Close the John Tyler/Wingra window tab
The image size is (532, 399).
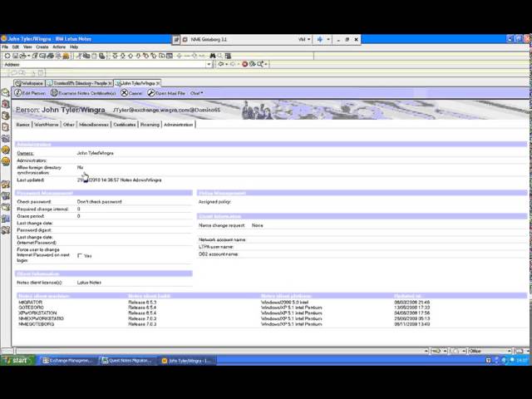click(x=158, y=83)
